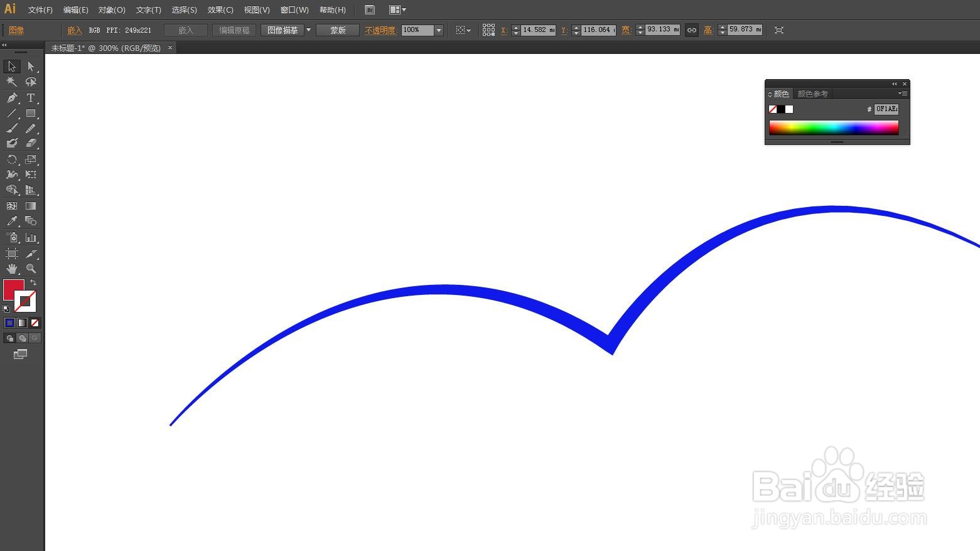Screen dimensions: 980x551
Task: Open 窗口(W) menu
Action: tap(294, 10)
